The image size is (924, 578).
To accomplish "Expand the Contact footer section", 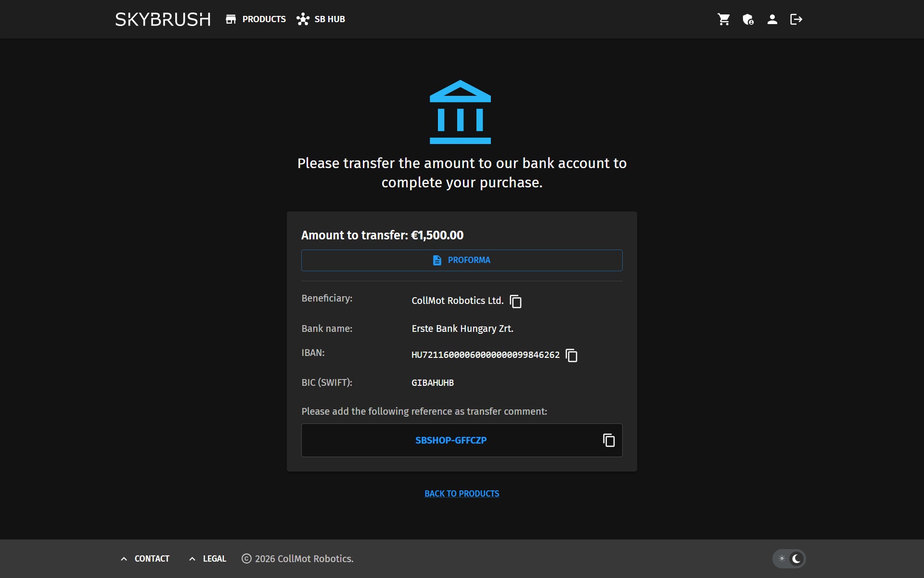I will 145,559.
